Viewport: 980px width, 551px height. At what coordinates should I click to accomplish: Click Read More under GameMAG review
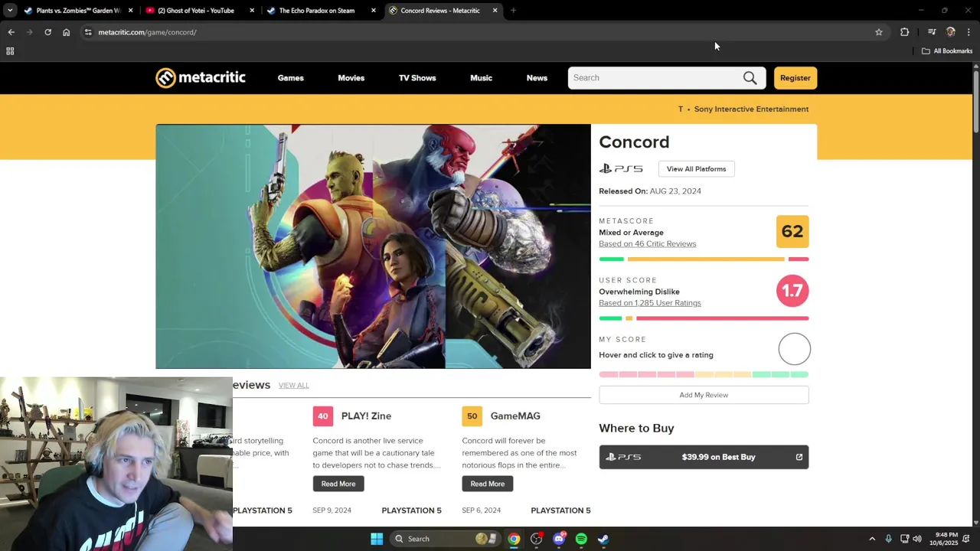[x=488, y=484]
